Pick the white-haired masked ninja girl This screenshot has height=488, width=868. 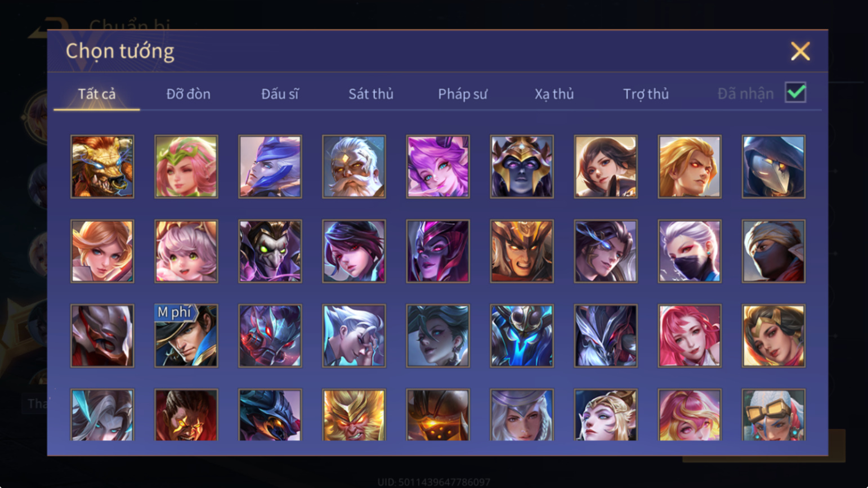(x=690, y=251)
